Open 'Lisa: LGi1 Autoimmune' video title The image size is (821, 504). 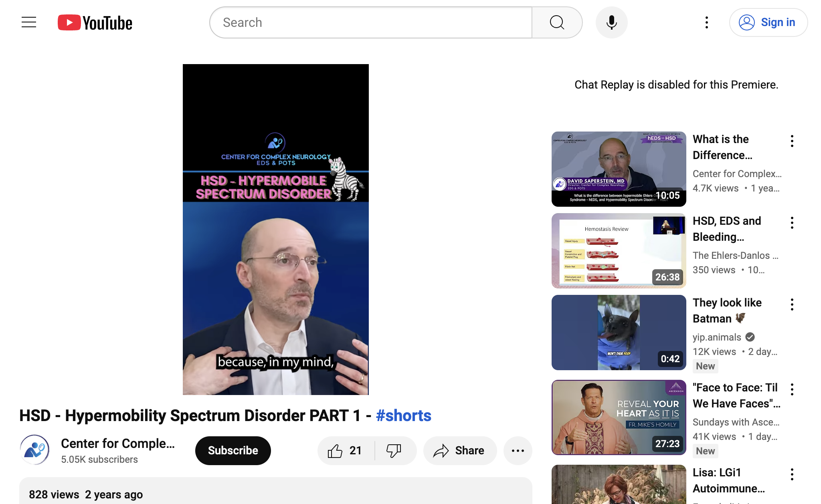729,480
